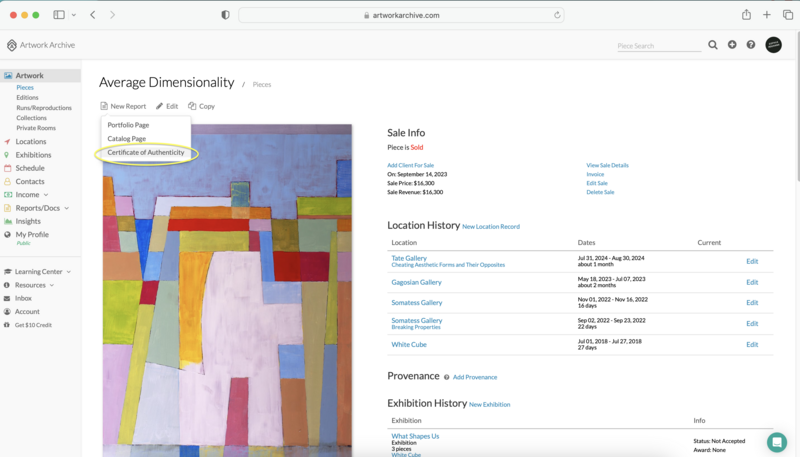
Task: Open Account in the sidebar
Action: tap(27, 312)
